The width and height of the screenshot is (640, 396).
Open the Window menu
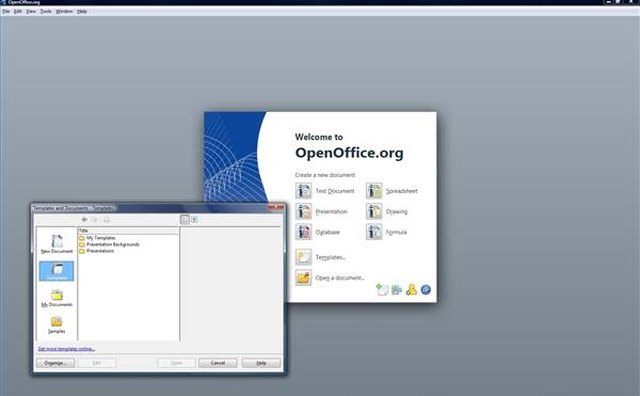click(64, 11)
